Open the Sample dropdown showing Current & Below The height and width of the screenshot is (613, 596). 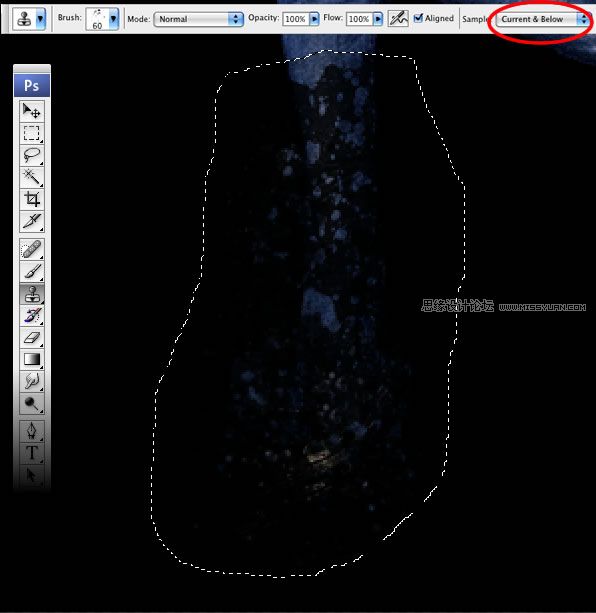(542, 19)
